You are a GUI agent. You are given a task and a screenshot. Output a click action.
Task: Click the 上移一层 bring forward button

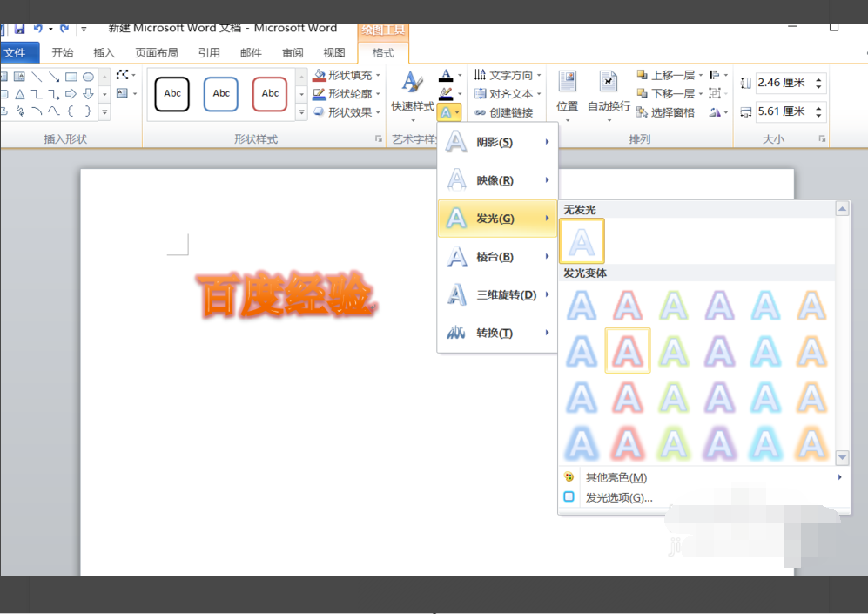pyautogui.click(x=666, y=75)
